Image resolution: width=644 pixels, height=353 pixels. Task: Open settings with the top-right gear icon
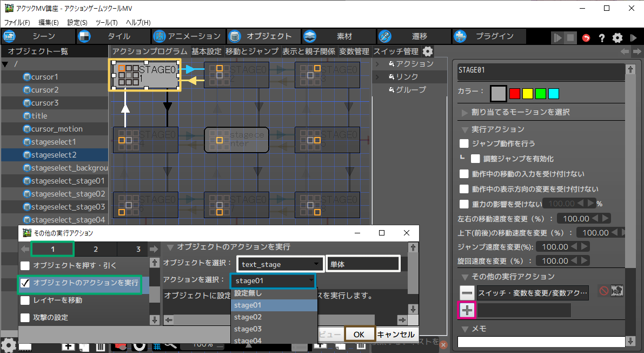click(x=617, y=37)
